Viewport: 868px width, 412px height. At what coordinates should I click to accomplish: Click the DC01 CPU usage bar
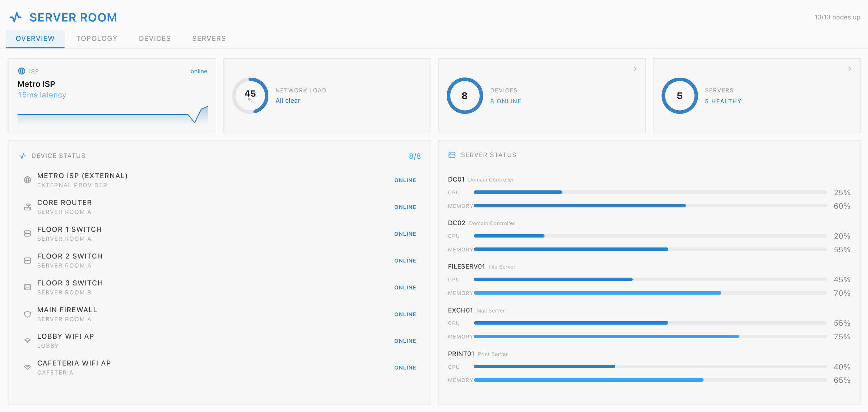[x=650, y=192]
